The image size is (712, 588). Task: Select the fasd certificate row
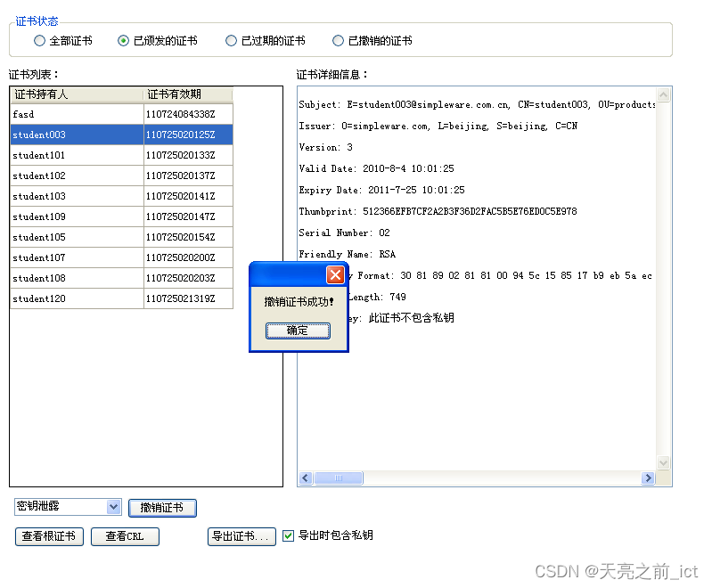(122, 114)
